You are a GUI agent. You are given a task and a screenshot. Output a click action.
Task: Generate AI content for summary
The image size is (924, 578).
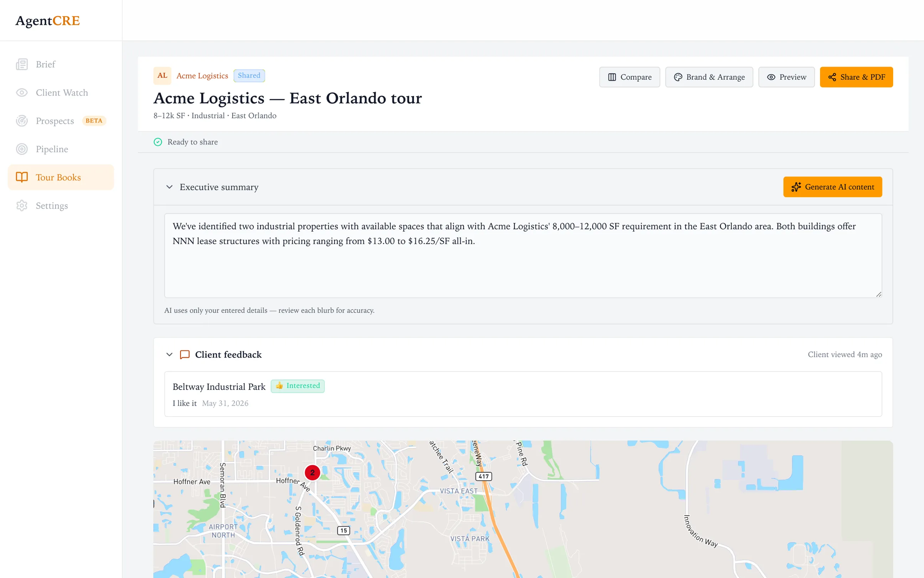[x=833, y=187]
